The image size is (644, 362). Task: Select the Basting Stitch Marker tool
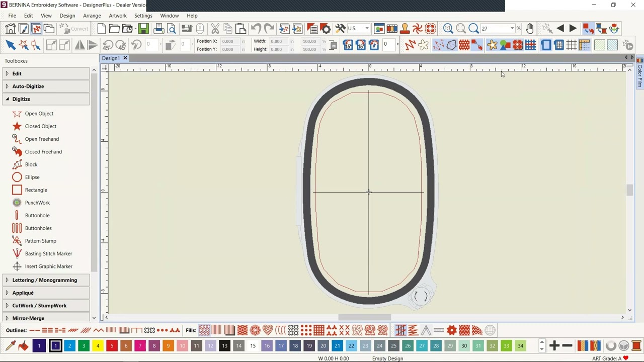[48, 253]
